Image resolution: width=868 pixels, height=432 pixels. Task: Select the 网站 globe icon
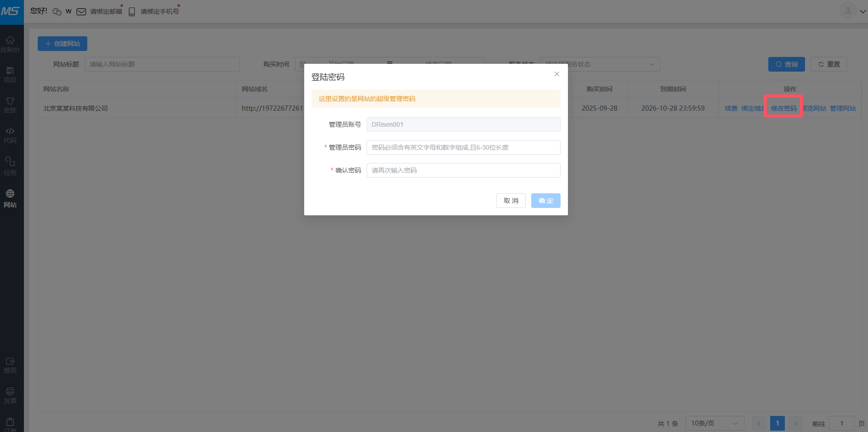tap(10, 194)
